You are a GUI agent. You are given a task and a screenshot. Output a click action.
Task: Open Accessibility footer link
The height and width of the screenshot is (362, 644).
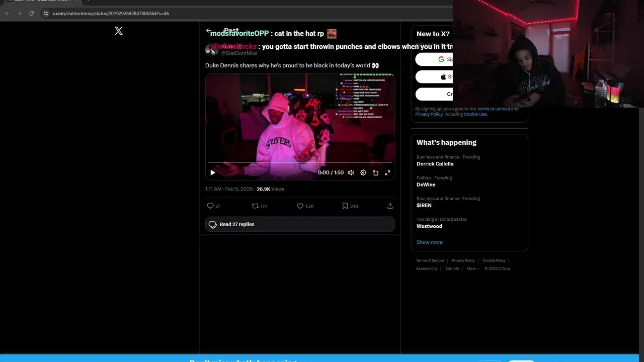point(427,268)
